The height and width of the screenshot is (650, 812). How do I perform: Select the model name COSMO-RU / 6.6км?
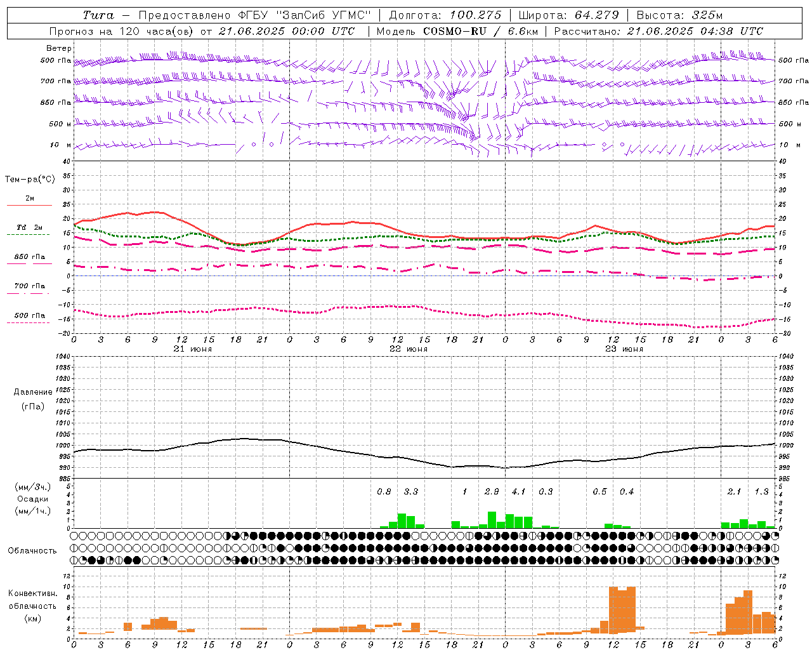coord(481,31)
